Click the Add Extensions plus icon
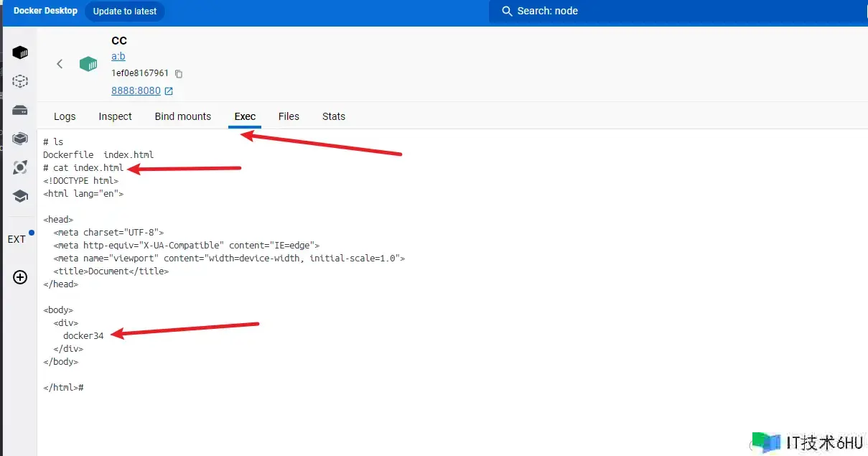 point(20,277)
